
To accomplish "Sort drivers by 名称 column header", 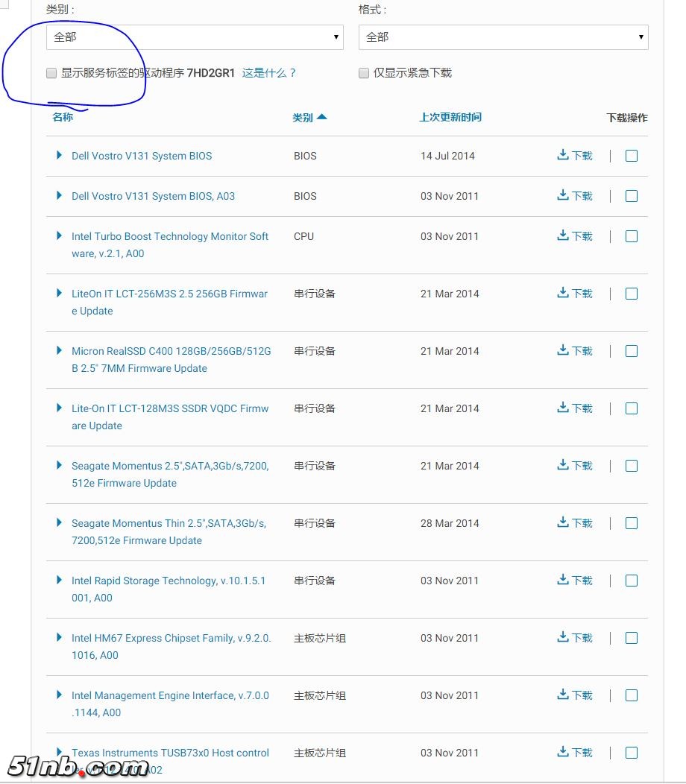I will click(x=63, y=118).
